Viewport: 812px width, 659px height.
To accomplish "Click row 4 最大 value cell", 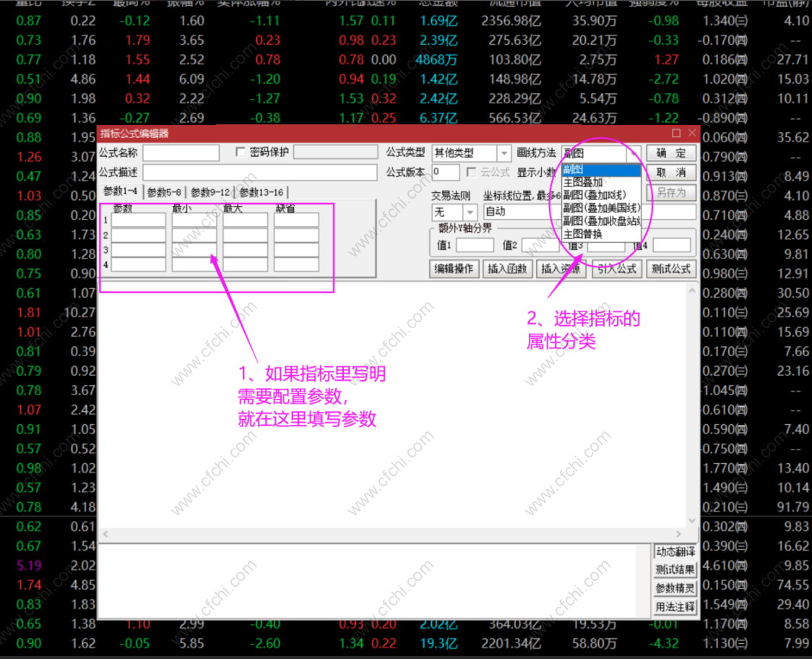I will (245, 264).
